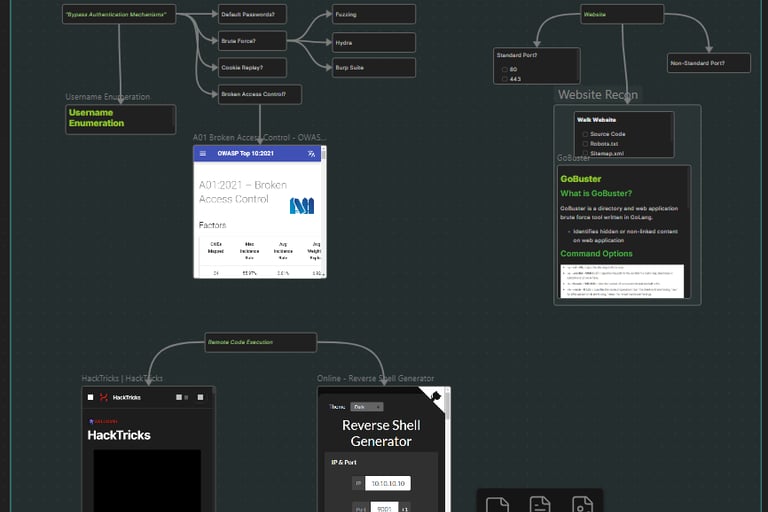This screenshot has width=768, height=512.
Task: Click the HackTricks brand name link
Action: point(126,397)
